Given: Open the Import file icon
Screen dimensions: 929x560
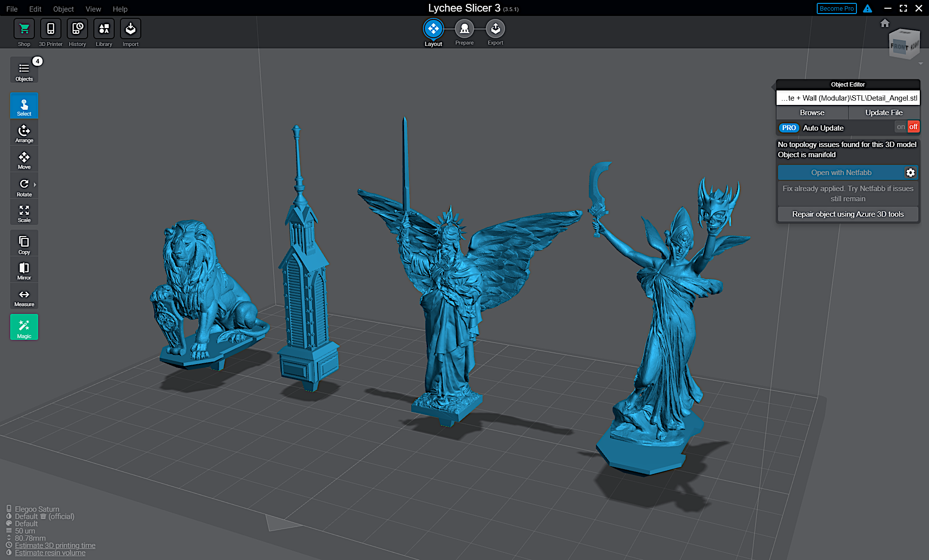Looking at the screenshot, I should pos(130,29).
